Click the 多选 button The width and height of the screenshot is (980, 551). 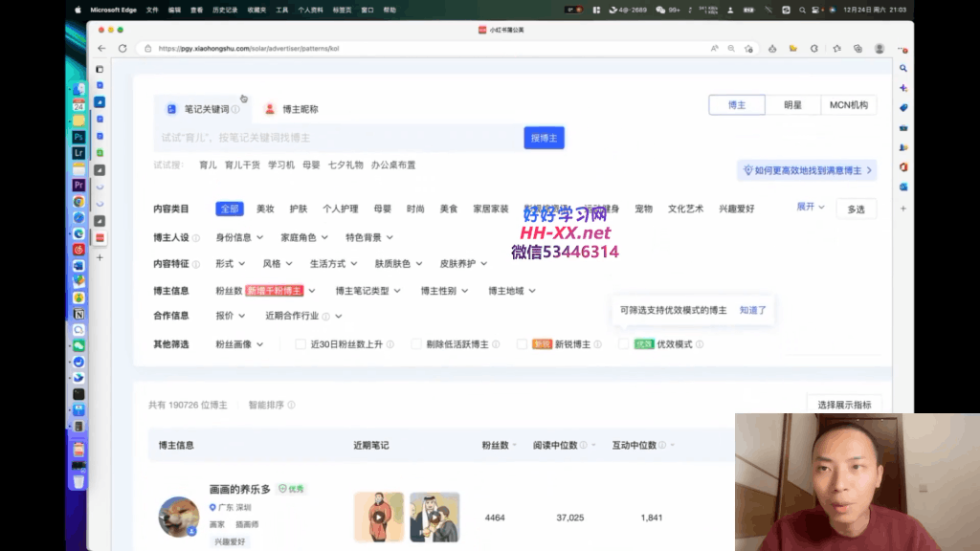point(856,209)
